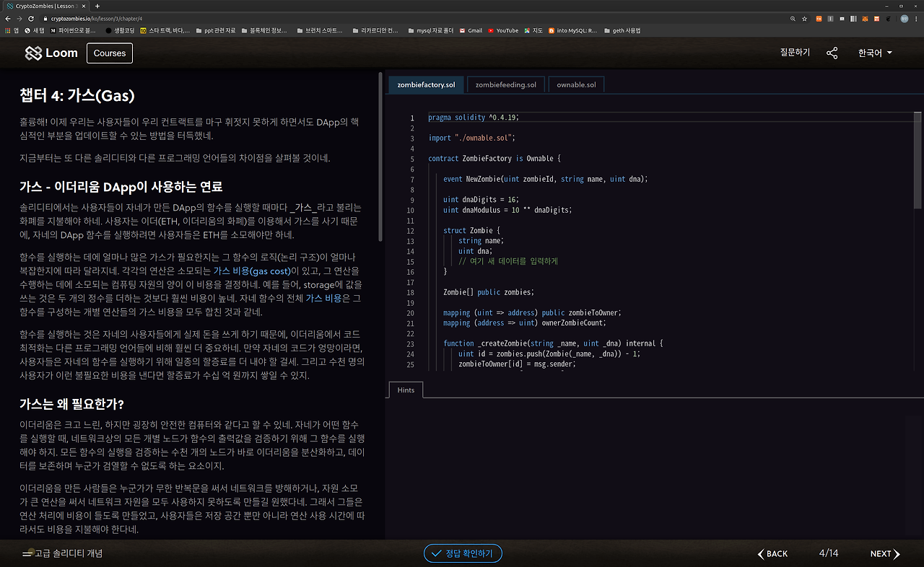Reload the CryptoZombies page
Screen dimensions: 924x567
(31, 18)
